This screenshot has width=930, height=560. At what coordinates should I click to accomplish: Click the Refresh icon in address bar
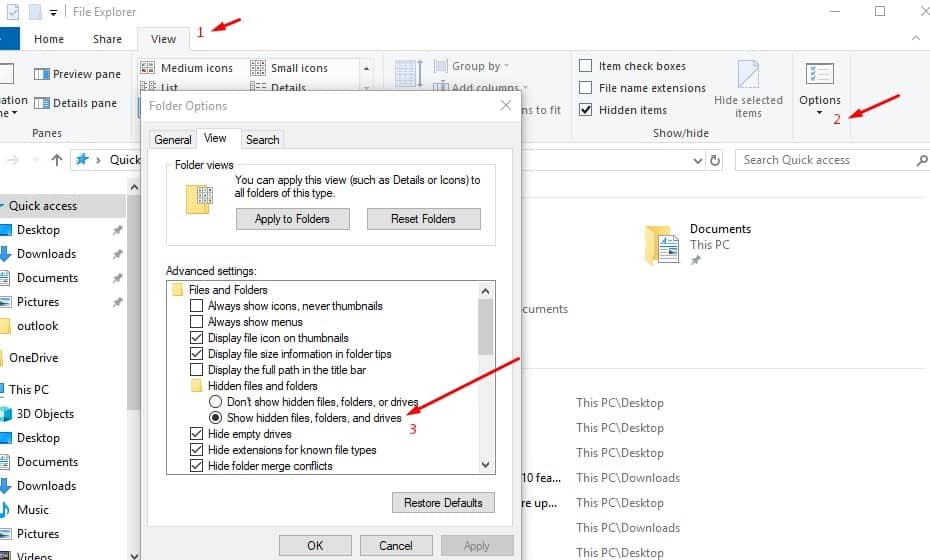pos(715,160)
